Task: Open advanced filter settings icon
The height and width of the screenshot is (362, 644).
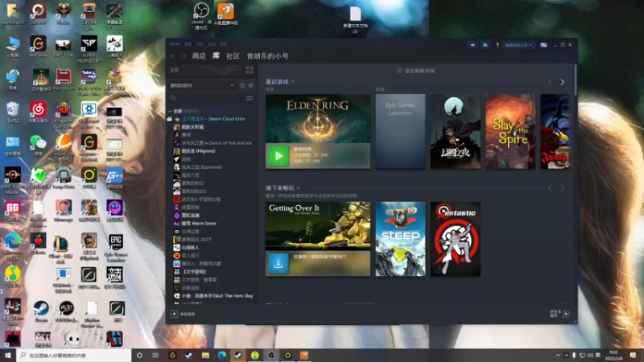Action: tap(250, 98)
